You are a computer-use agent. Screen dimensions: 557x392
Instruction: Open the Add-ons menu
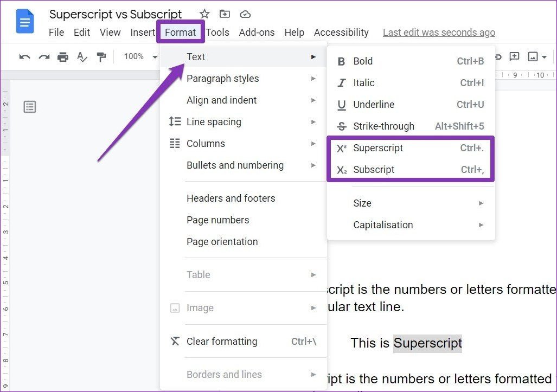[x=257, y=33]
